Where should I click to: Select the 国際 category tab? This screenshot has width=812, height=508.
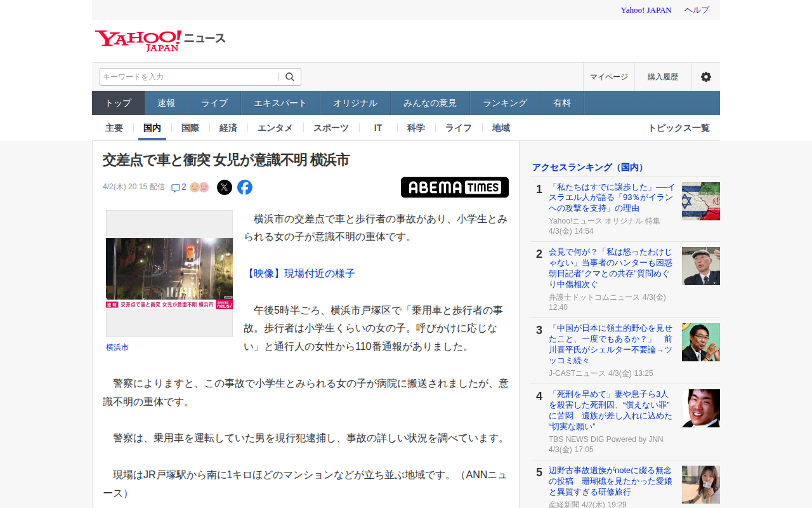190,128
